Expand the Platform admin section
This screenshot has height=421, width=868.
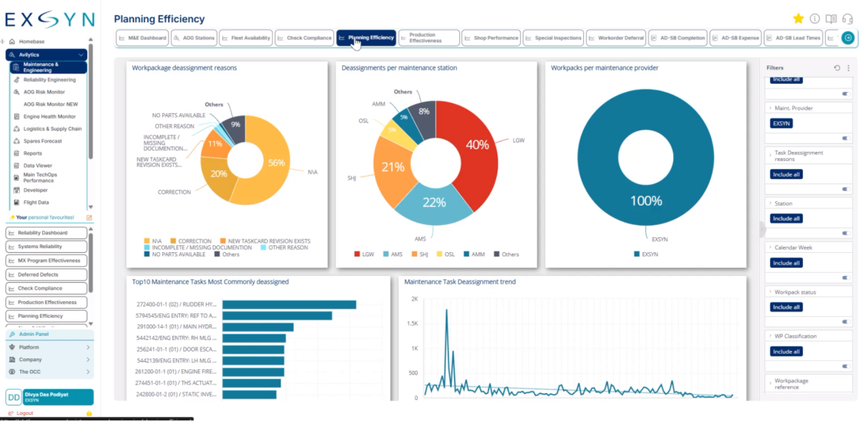pyautogui.click(x=88, y=348)
